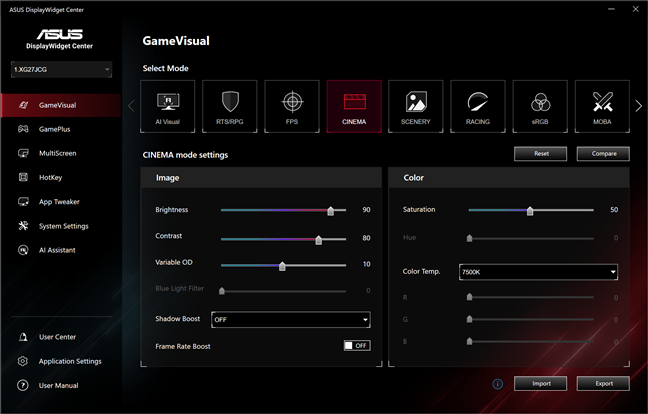Pick the RACING speedometer mode
648x414 pixels.
[x=478, y=106]
